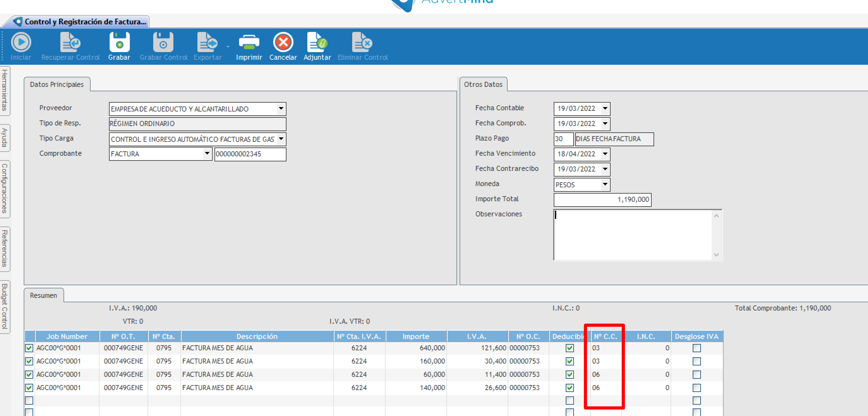Uncheck the first row selection checkbox
Viewport: 868px width, 416px height.
pyautogui.click(x=29, y=348)
